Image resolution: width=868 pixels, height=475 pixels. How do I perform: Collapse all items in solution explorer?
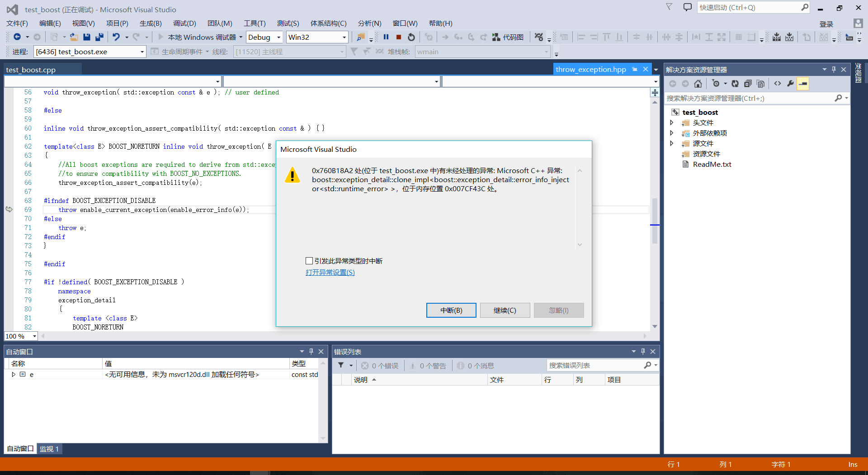click(x=748, y=84)
